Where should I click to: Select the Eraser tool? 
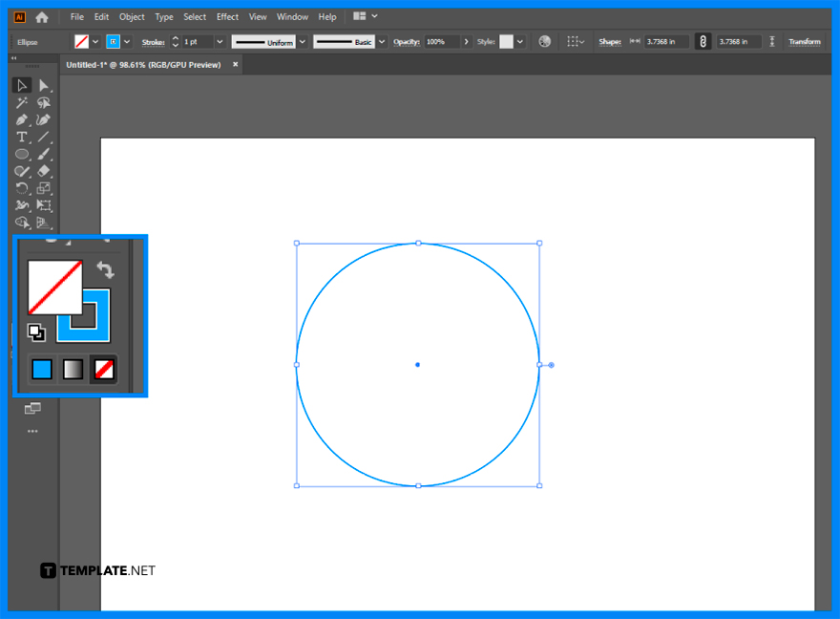point(44,171)
